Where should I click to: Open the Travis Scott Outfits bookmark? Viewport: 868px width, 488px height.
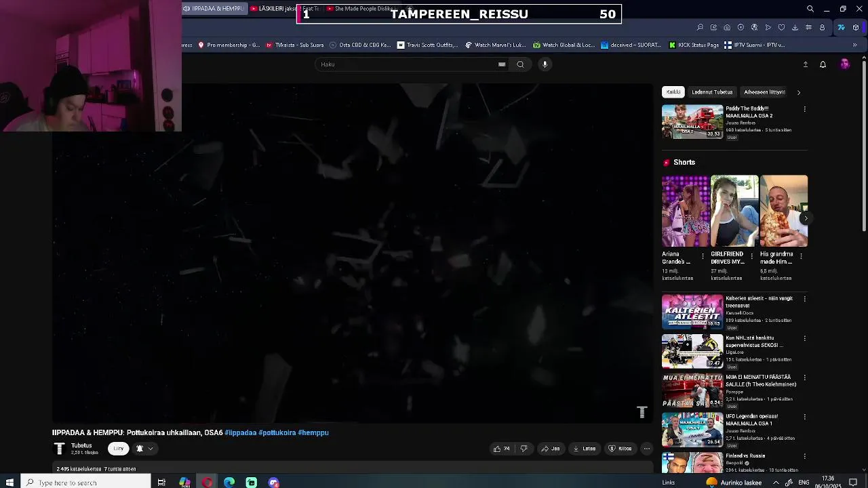(428, 45)
